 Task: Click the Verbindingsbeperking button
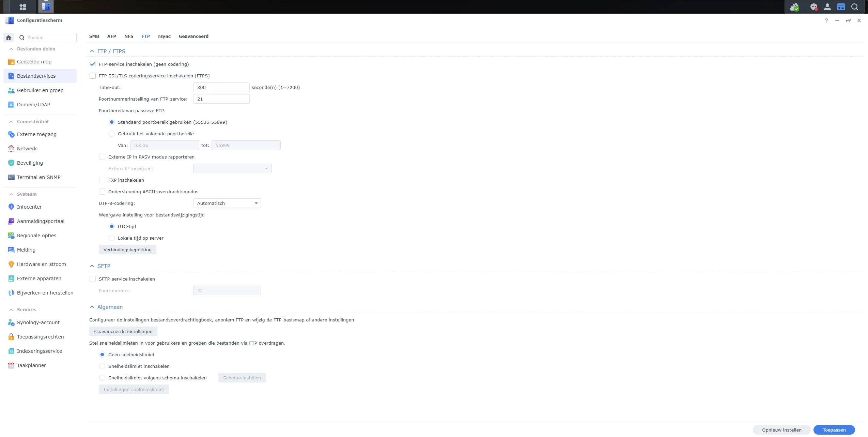point(127,250)
